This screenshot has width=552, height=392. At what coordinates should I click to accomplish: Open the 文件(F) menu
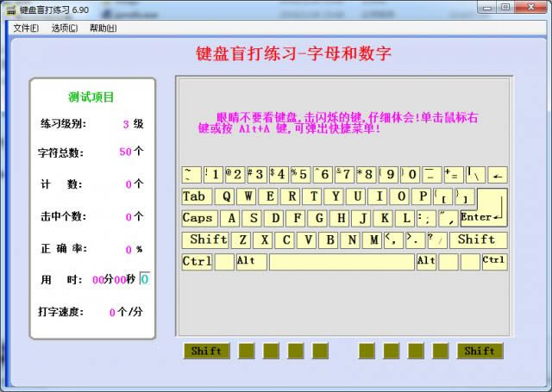click(x=25, y=28)
